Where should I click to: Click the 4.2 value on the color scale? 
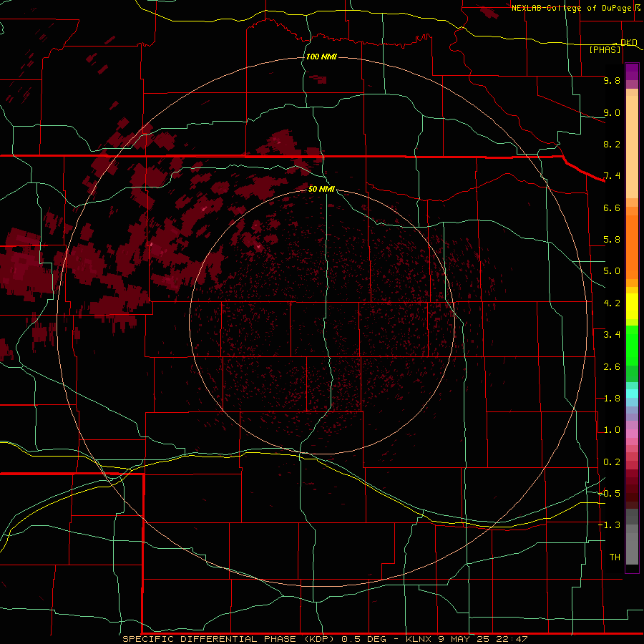tap(612, 303)
